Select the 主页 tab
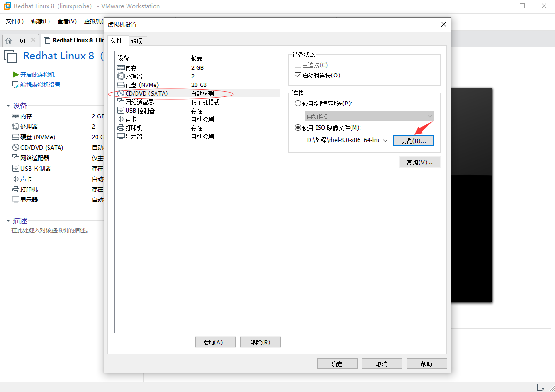The image size is (555, 392). click(x=20, y=40)
